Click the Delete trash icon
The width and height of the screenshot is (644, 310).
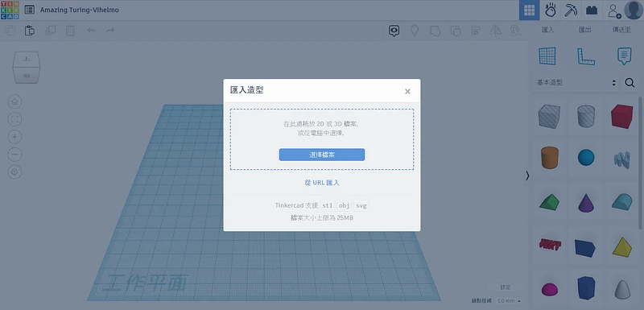(71, 31)
